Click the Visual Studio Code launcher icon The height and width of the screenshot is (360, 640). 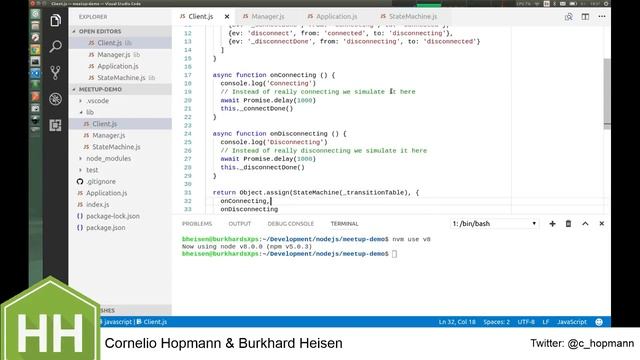coord(36,73)
